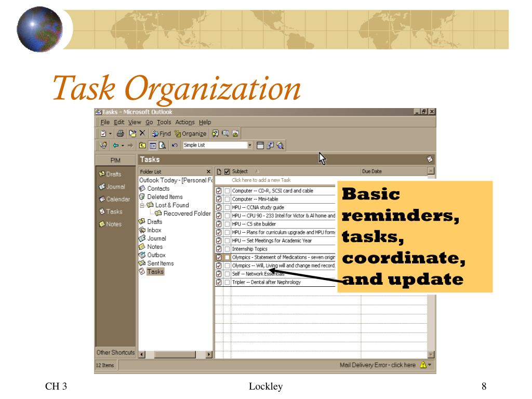Open the Simple List view dropdown

250,145
